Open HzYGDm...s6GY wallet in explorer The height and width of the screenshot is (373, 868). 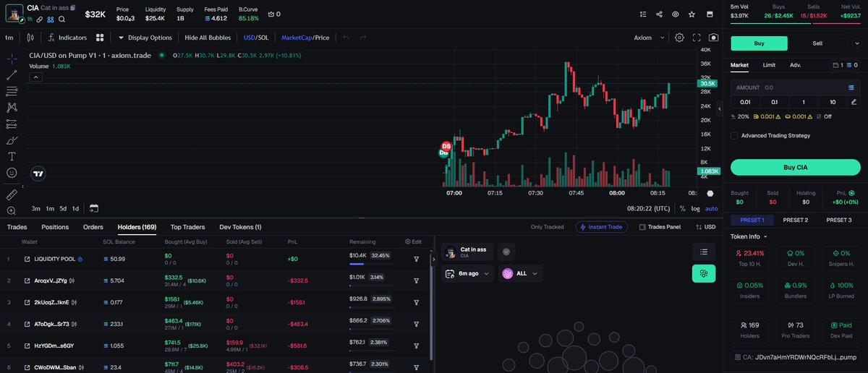pyautogui.click(x=27, y=346)
